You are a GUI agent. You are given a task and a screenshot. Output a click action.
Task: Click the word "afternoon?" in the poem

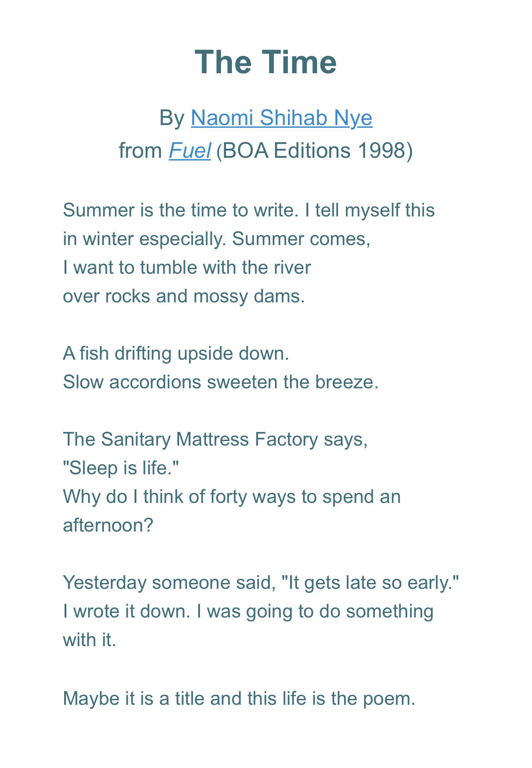coord(108,525)
